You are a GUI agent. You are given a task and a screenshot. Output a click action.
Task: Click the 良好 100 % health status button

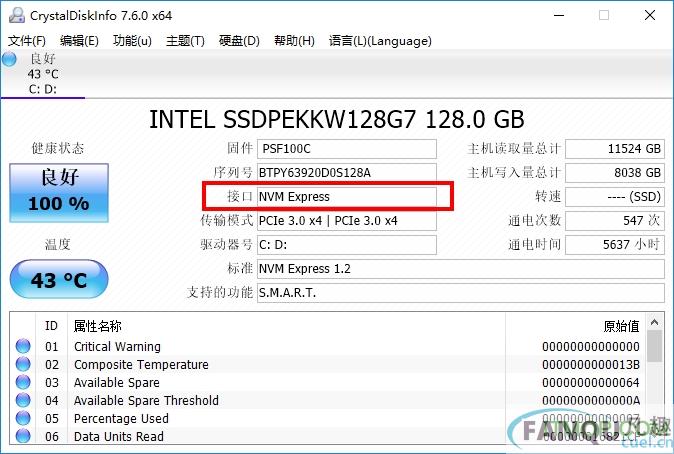pos(59,193)
